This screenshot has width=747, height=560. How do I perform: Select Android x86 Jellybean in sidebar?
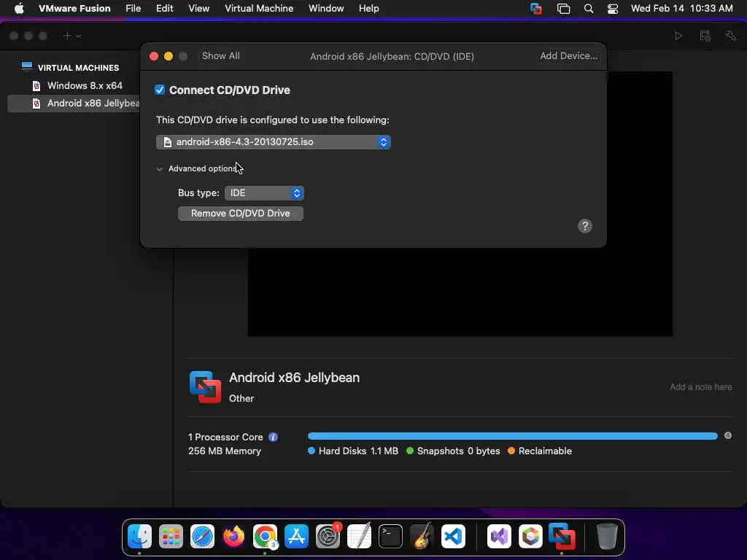coord(74,104)
